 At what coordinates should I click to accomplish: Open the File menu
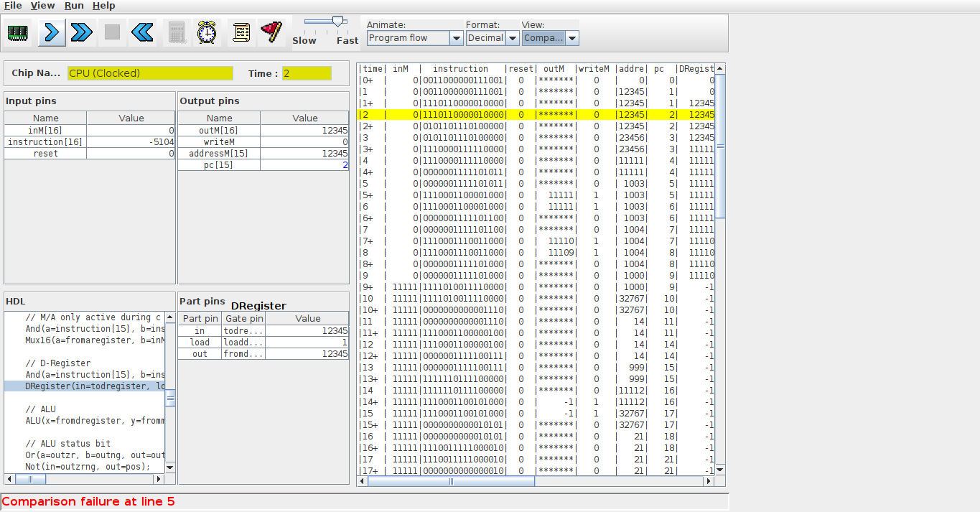(12, 6)
